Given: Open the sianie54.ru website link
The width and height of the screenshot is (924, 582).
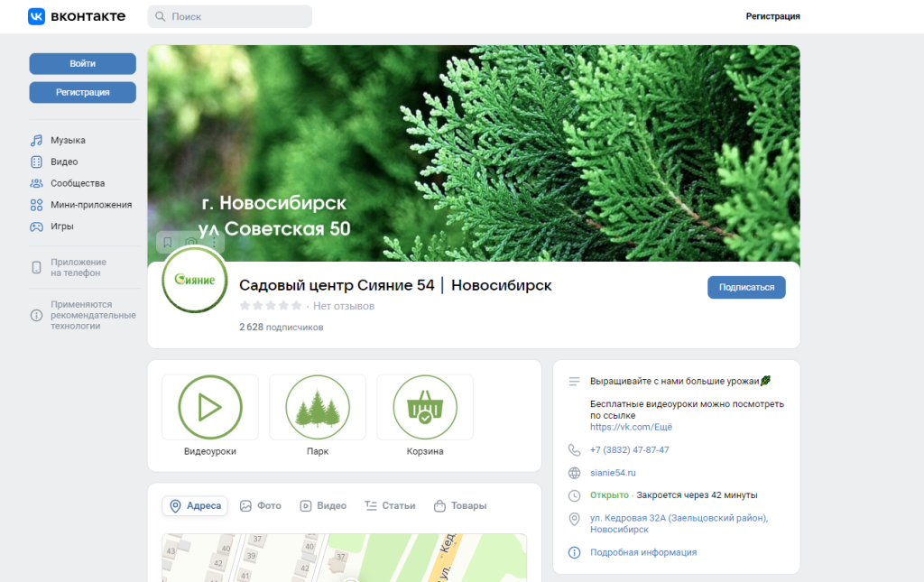Looking at the screenshot, I should [x=613, y=473].
